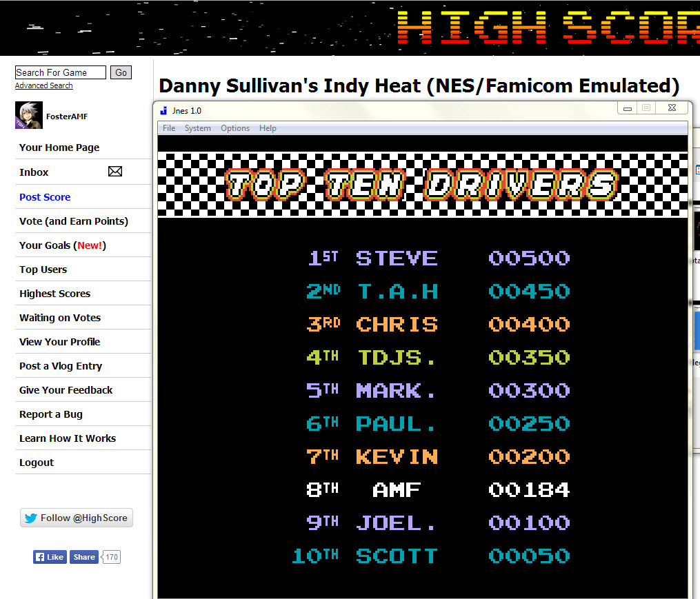Click the Jnes application icon in title bar

(163, 111)
